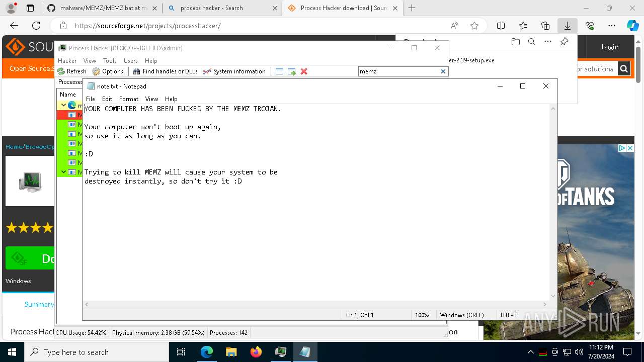The width and height of the screenshot is (644, 362).
Task: Open the Users menu in Process Hacker
Action: [x=131, y=60]
